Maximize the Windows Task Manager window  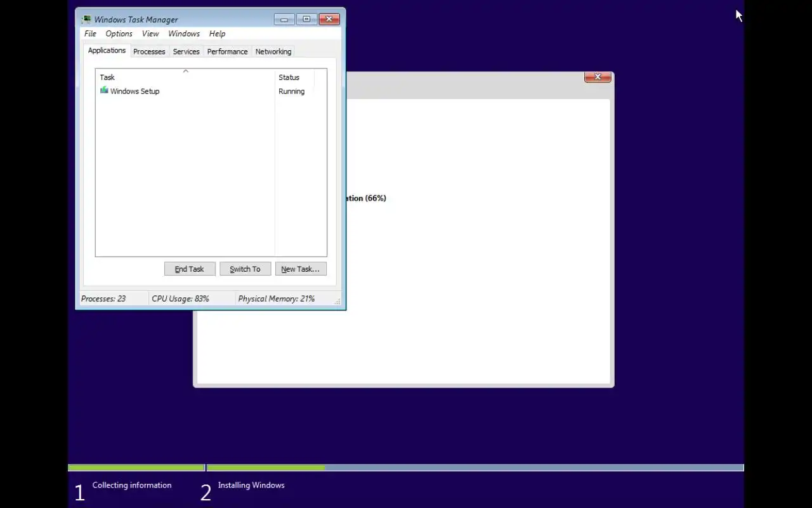(x=306, y=19)
